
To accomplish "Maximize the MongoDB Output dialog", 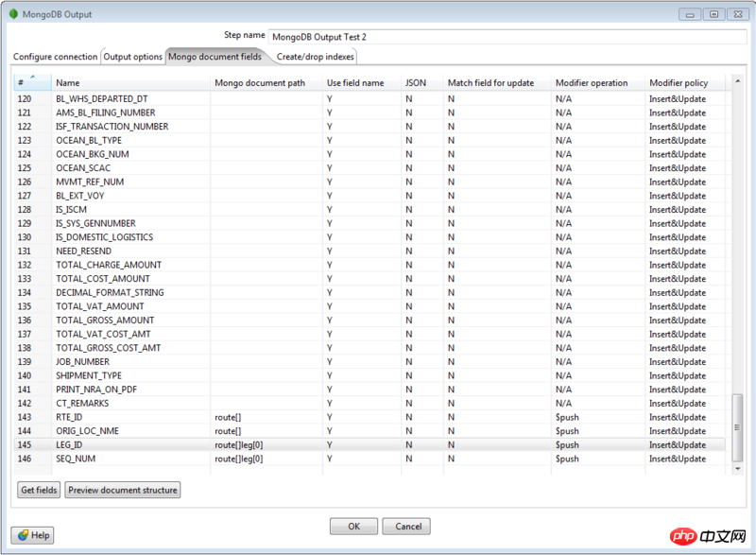I will 713,14.
